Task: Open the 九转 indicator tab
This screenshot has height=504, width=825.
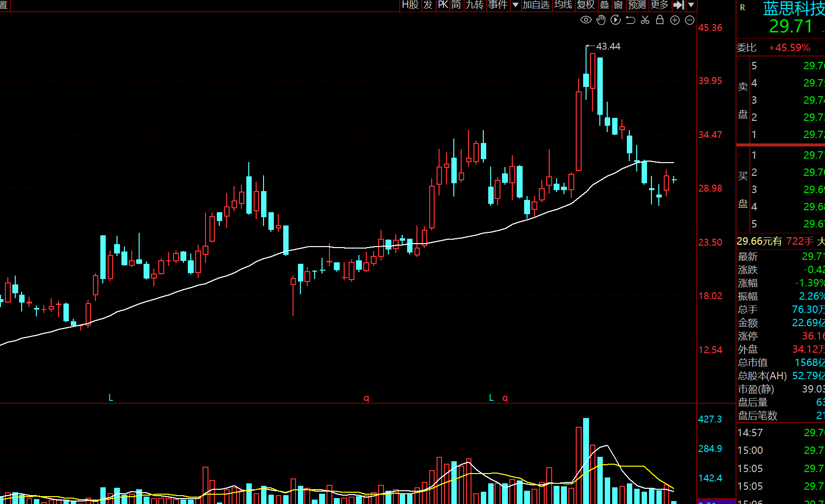Action: (x=474, y=5)
